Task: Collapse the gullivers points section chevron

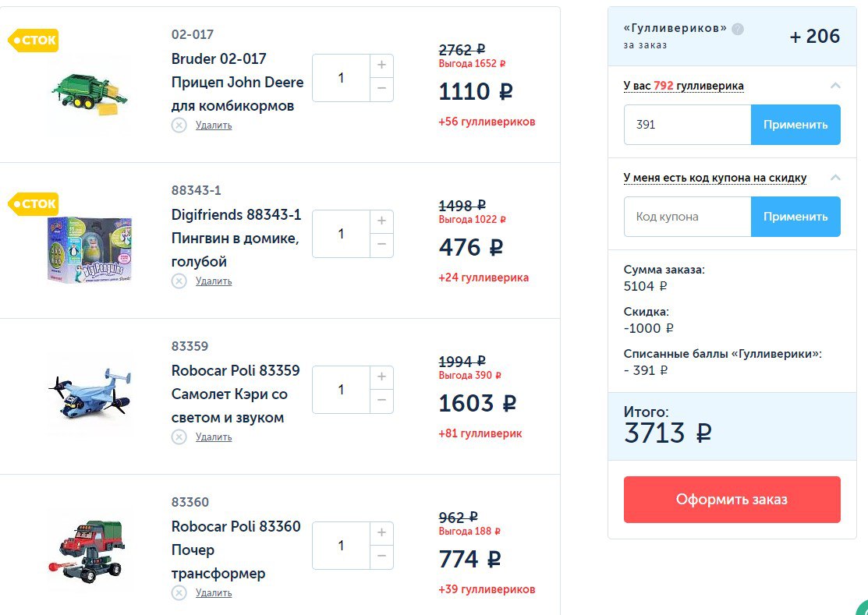Action: pos(835,86)
